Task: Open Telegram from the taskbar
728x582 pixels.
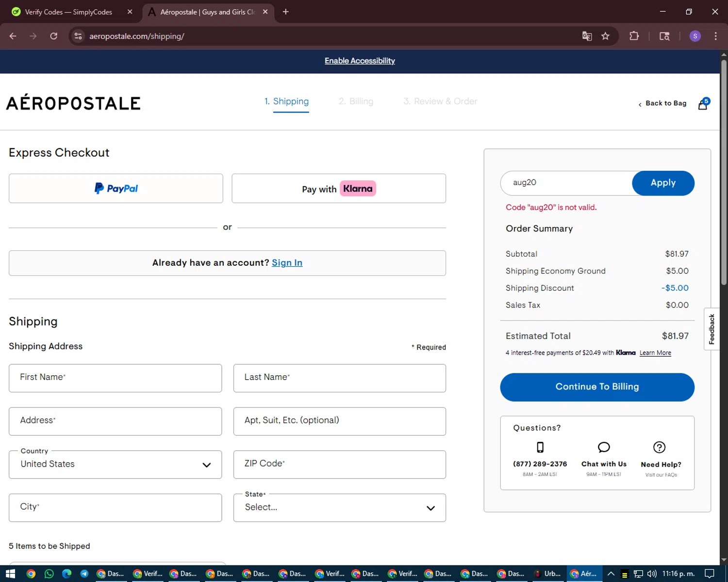Action: (84, 574)
